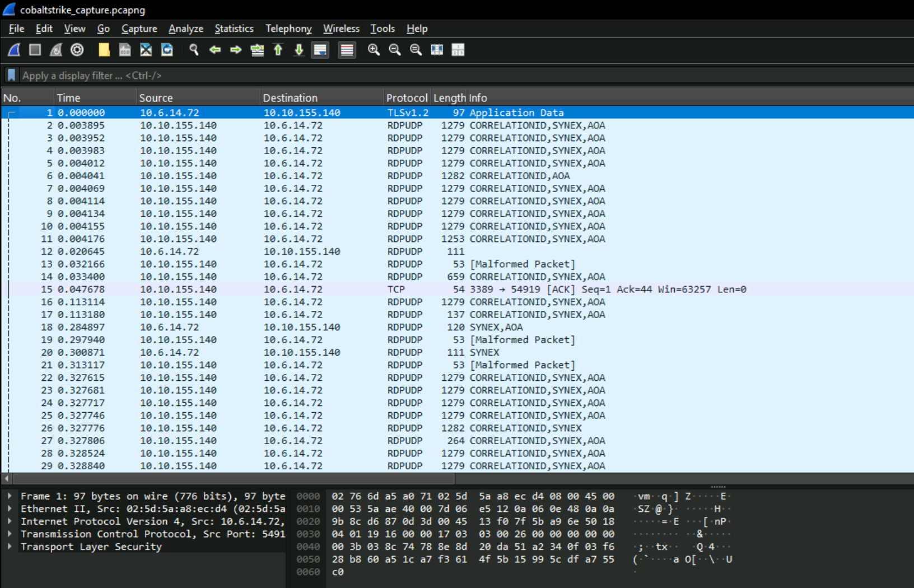Viewport: 914px width, 588px height.
Task: Toggle auto-scroll during live capture
Action: 320,50
